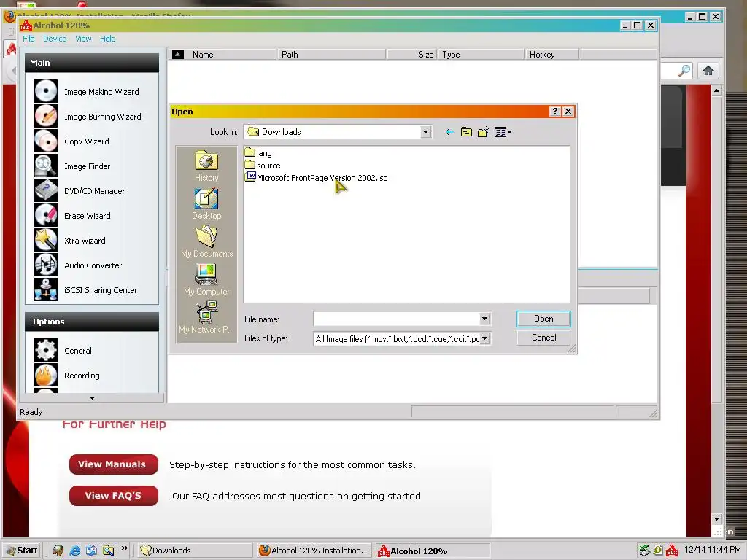747x560 pixels.
Task: Expand the taskbar quick launch chevron
Action: [125, 548]
